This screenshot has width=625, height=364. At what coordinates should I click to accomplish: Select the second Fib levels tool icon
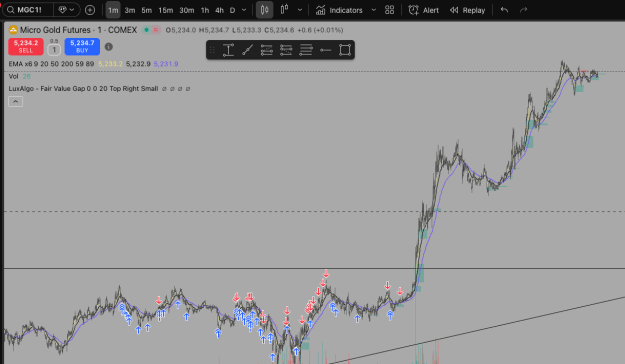(286, 50)
